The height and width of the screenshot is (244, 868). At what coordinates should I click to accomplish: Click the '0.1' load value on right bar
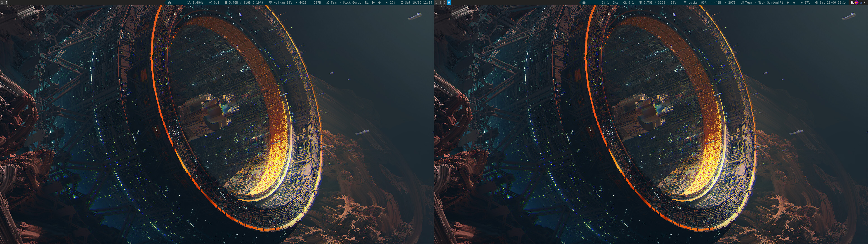[x=631, y=3]
